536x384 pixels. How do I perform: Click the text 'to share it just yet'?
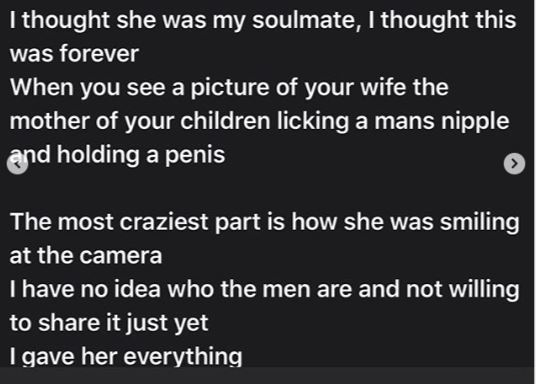pos(109,323)
